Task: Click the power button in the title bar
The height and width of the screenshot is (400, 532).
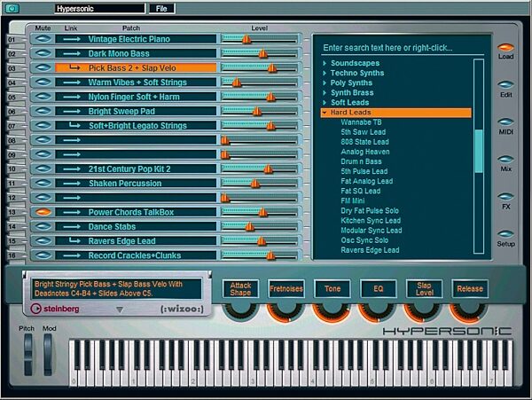Action: [12, 8]
